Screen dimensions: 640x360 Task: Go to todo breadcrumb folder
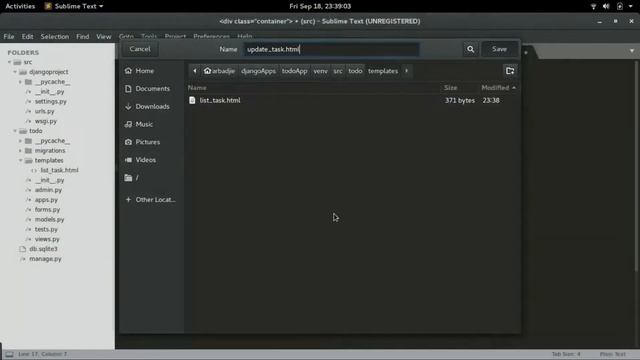(355, 71)
